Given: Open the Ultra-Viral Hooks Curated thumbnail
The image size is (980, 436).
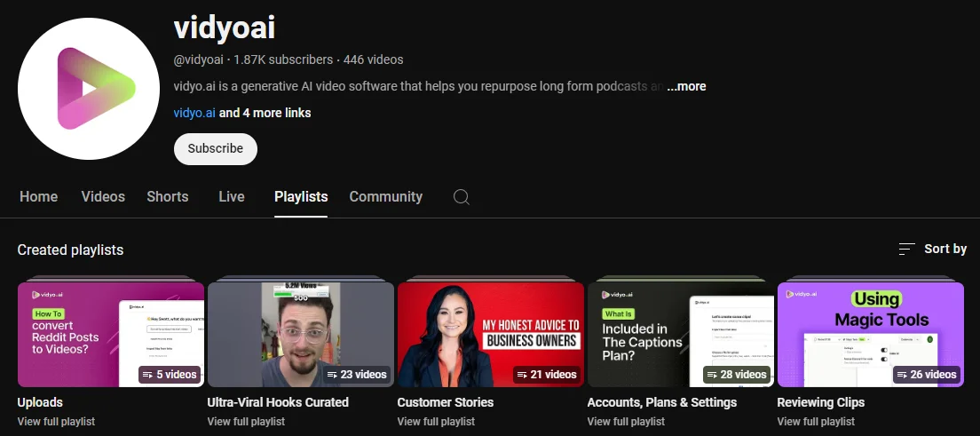Looking at the screenshot, I should click(x=301, y=335).
